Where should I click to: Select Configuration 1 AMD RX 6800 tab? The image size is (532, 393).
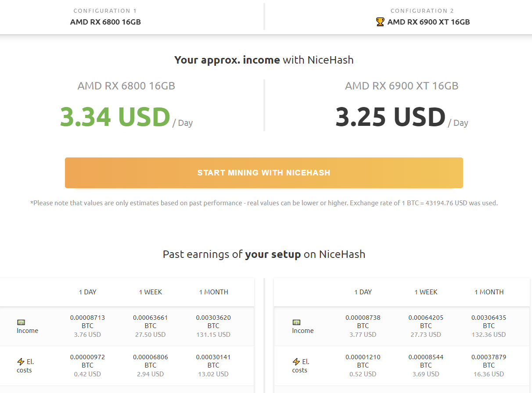(105, 17)
